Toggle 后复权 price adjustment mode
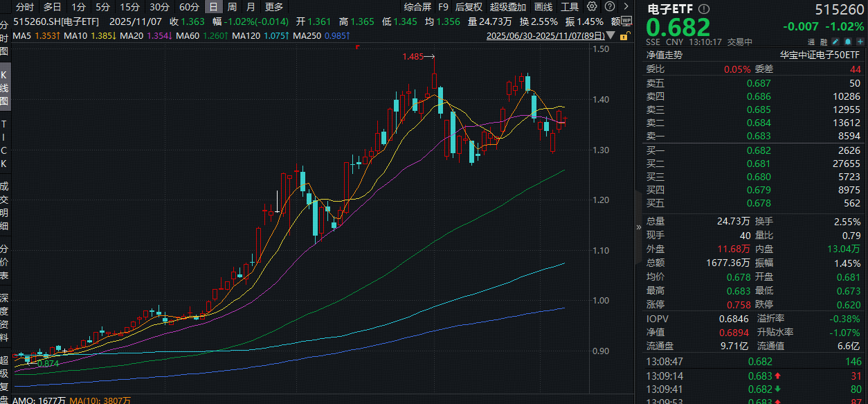This screenshot has height=404, width=868. (x=469, y=7)
